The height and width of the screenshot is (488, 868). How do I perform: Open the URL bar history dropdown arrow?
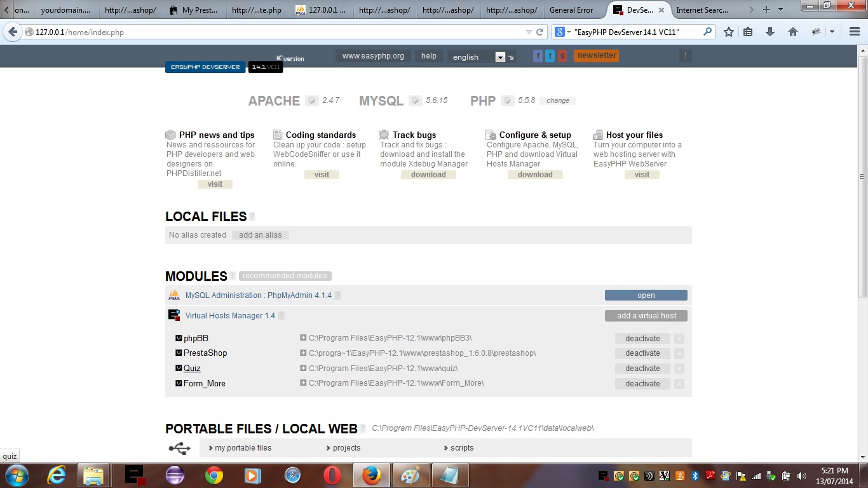tap(529, 32)
